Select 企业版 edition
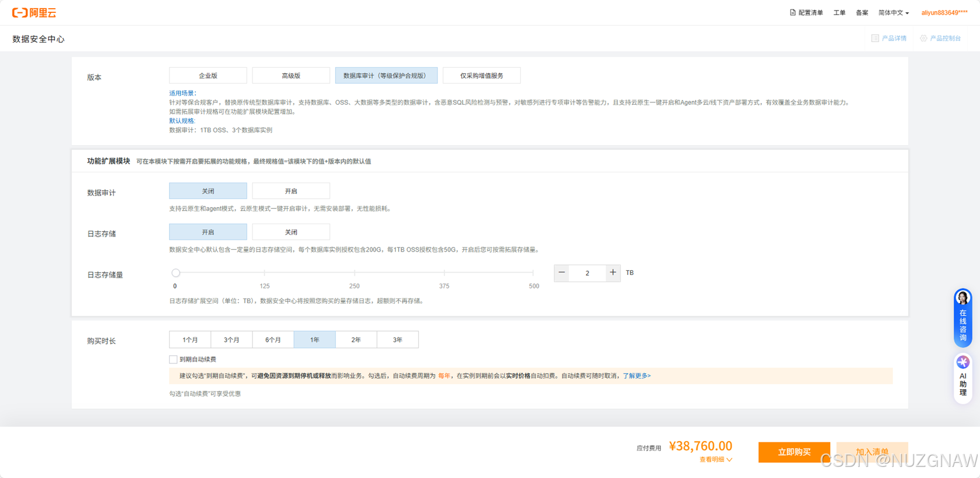Image resolution: width=980 pixels, height=478 pixels. coord(208,75)
